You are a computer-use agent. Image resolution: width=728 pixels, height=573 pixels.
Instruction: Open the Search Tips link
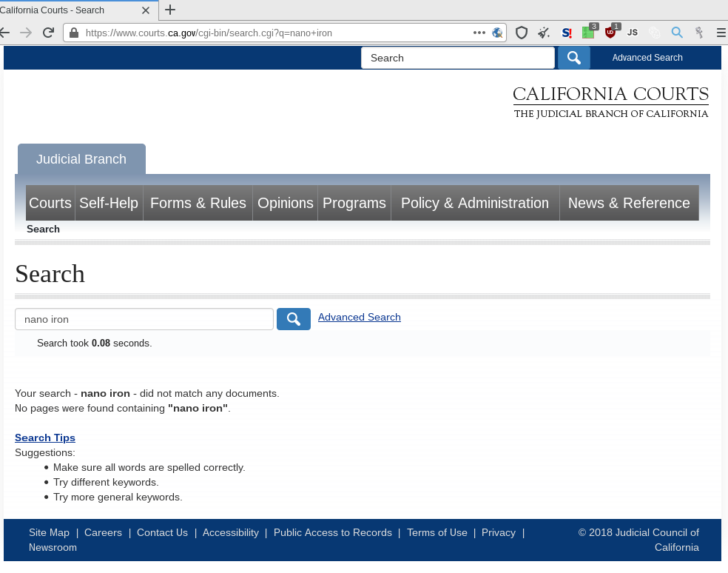point(45,438)
